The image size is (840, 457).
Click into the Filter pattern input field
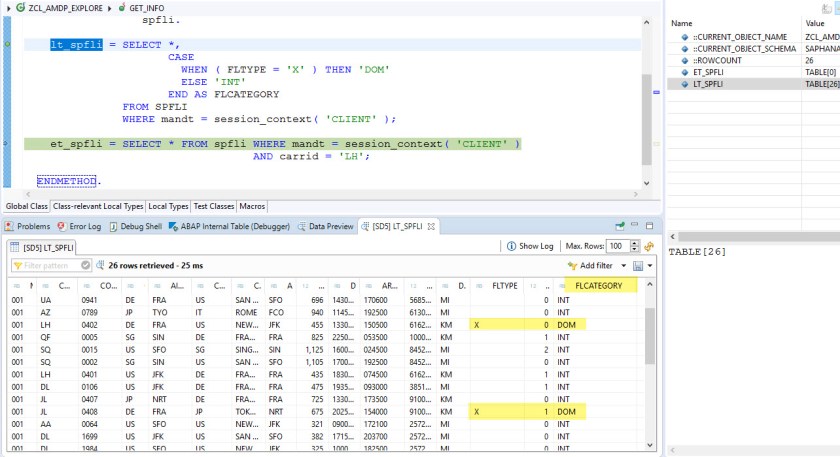click(50, 266)
